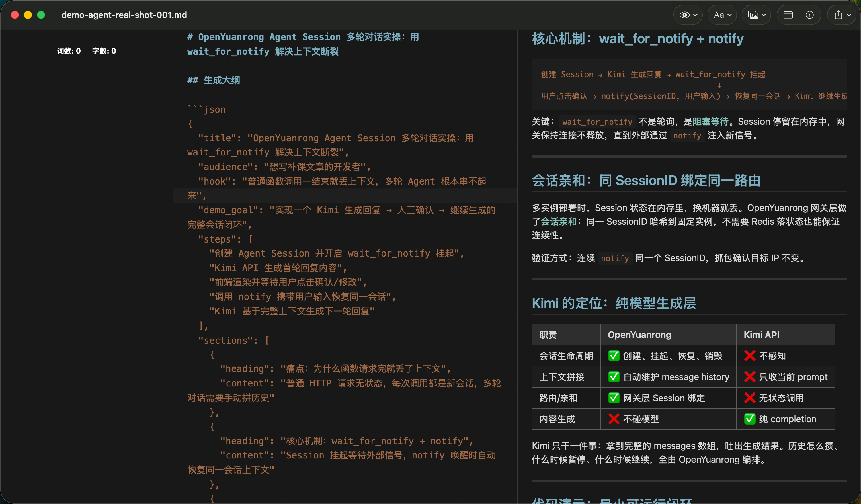Close the window with the red button
The image size is (861, 504).
(15, 15)
